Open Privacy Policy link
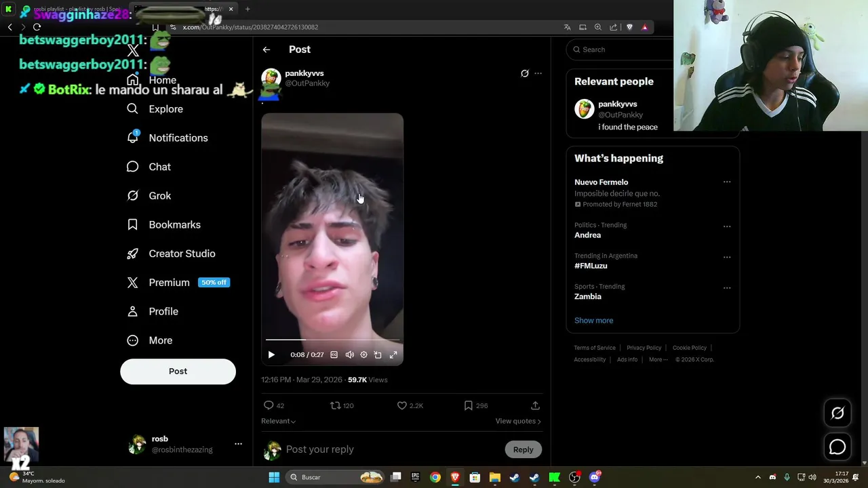Image resolution: width=868 pixels, height=488 pixels. 644,348
